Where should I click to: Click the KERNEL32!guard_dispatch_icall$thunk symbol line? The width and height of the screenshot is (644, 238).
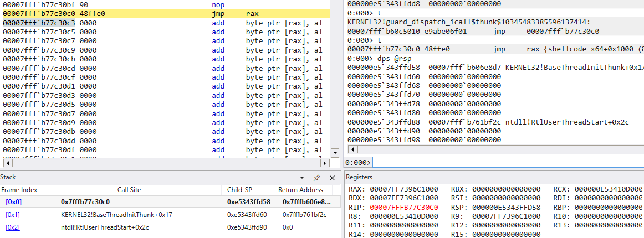470,22
